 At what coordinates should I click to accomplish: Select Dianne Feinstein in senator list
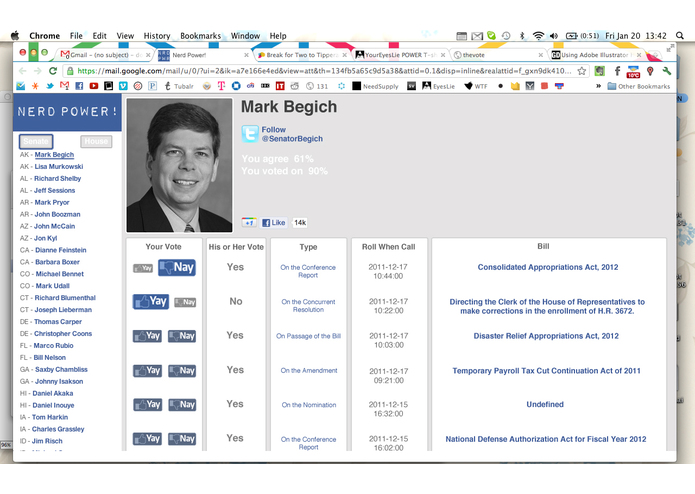(x=60, y=250)
